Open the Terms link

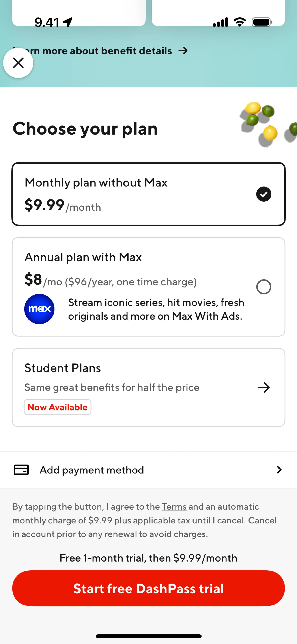174,506
